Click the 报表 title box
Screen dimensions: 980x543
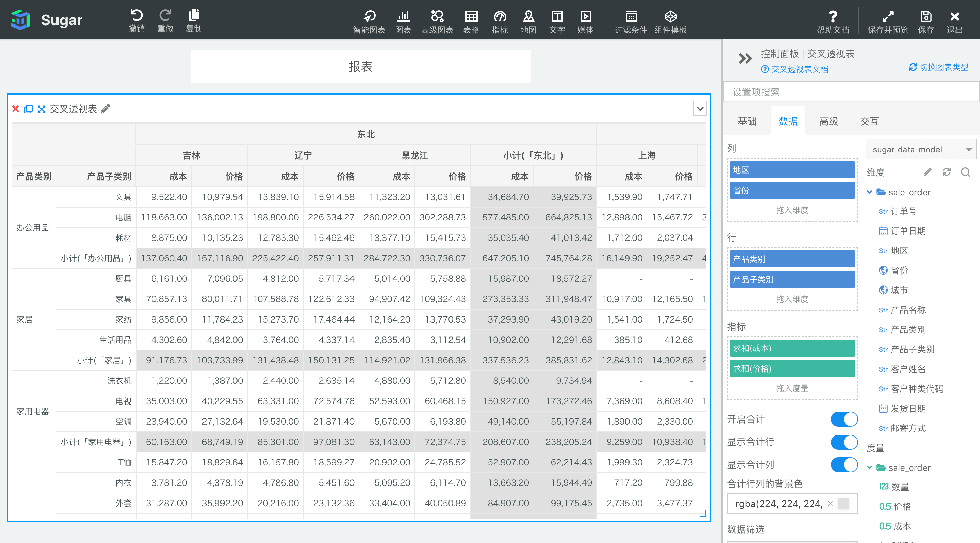click(360, 66)
